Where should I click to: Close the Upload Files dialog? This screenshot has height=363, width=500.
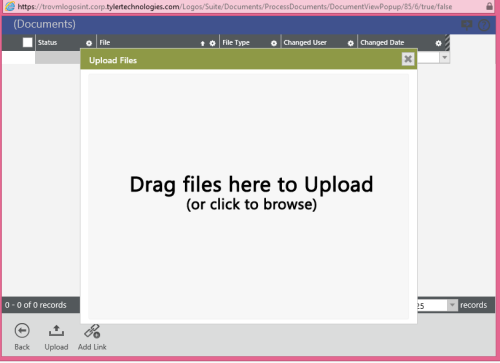408,59
